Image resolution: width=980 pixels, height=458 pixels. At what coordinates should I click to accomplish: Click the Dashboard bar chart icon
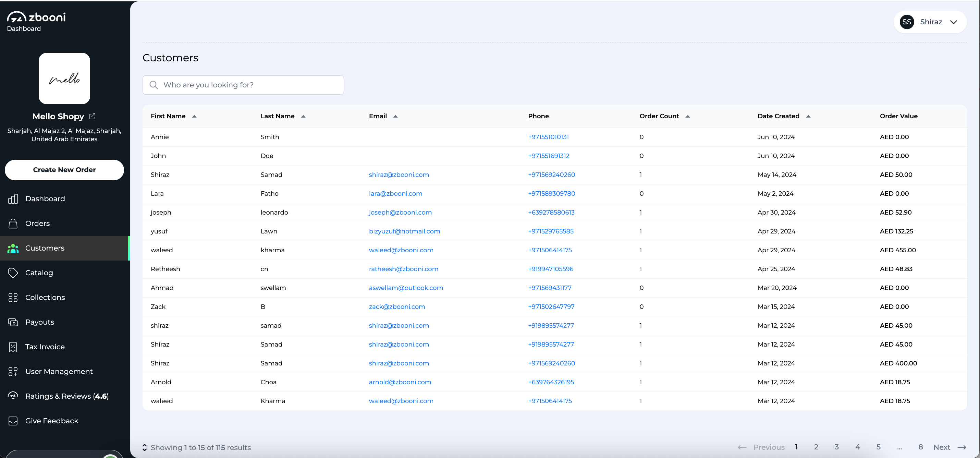point(13,199)
